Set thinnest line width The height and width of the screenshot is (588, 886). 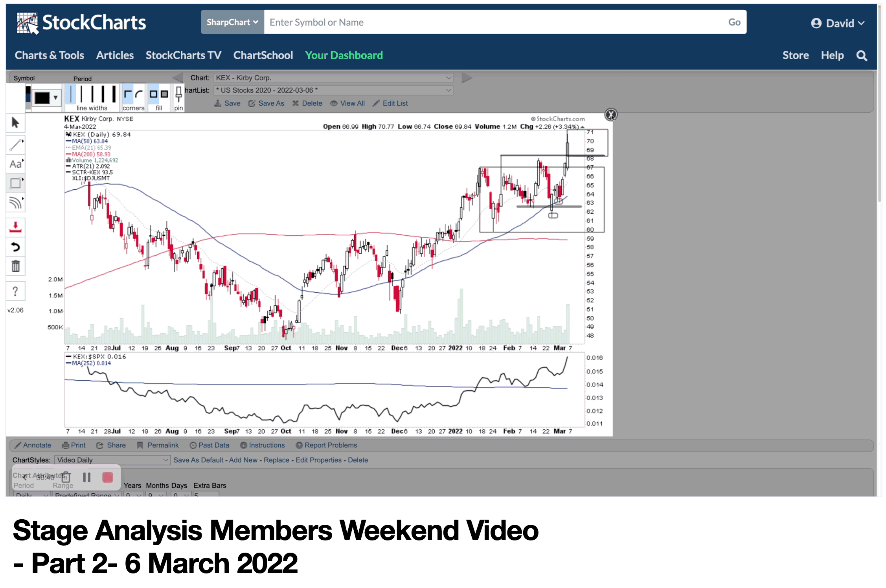pos(70,94)
